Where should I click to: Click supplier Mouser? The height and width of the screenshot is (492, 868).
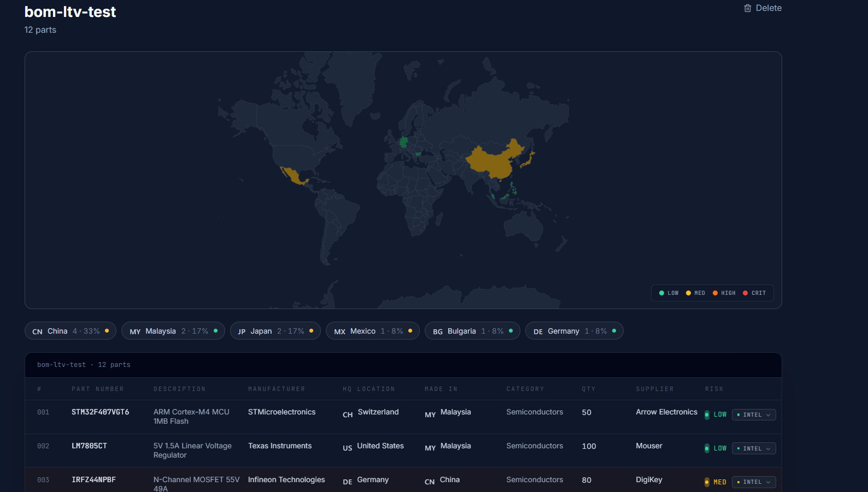pyautogui.click(x=649, y=446)
